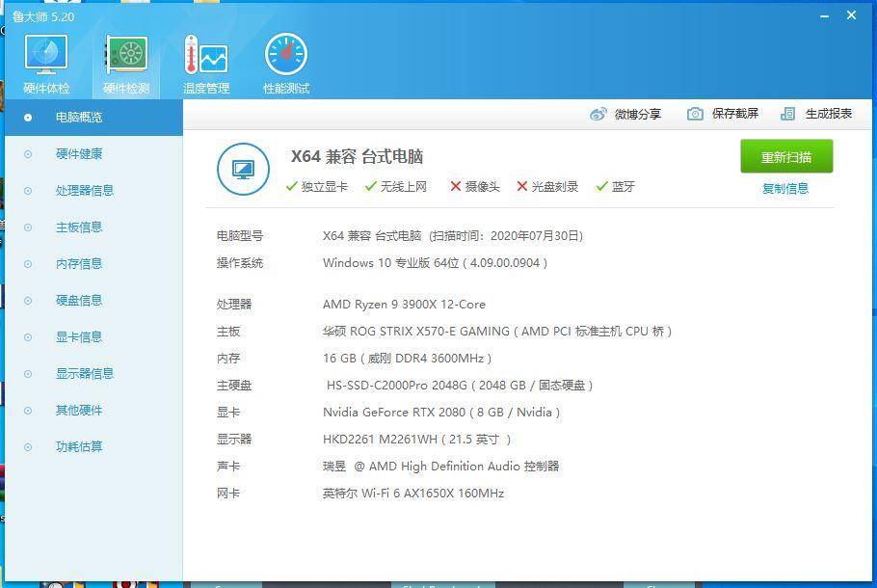877x588 pixels.
Task: Click the green 重新扫描 button
Action: [x=786, y=157]
